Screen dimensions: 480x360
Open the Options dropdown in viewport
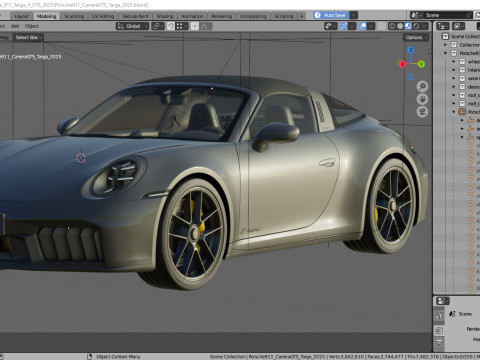(416, 37)
